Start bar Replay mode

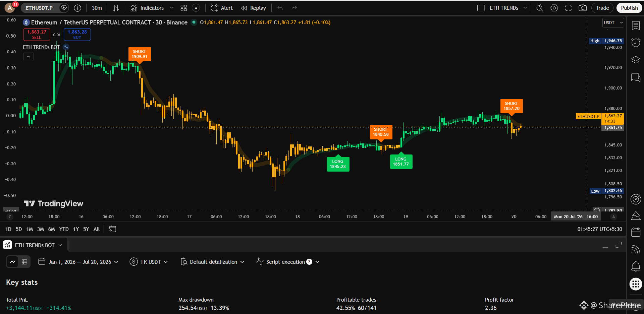tap(254, 8)
